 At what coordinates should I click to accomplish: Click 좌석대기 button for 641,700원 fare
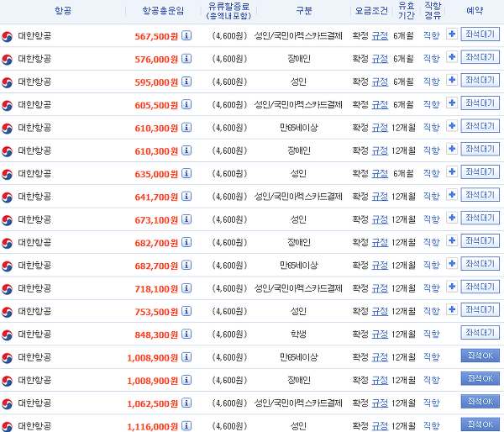click(480, 195)
